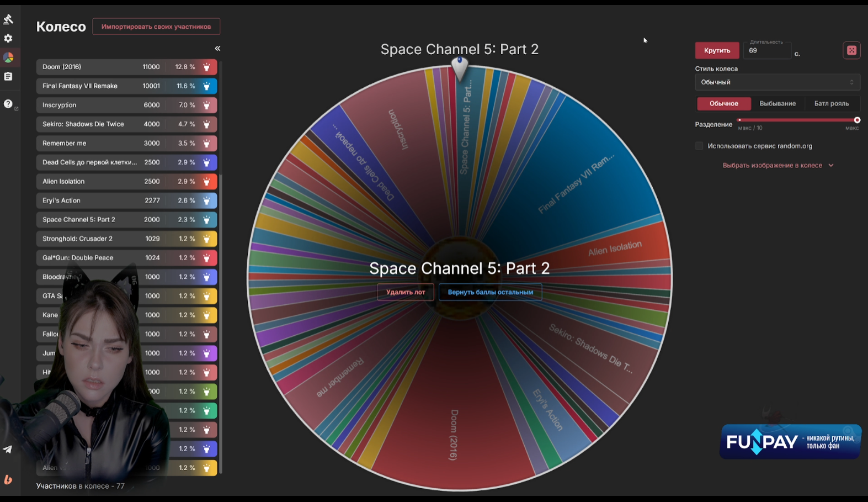Click spotlight icon on Alien Isolation row

[206, 181]
